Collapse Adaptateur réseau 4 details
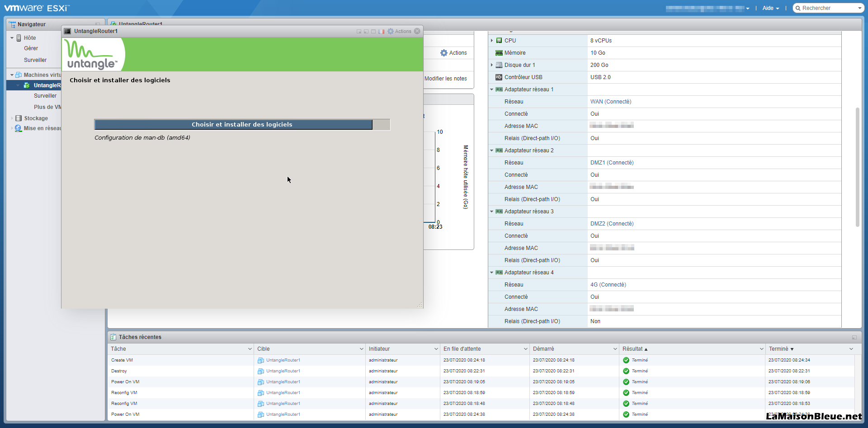 coord(492,273)
